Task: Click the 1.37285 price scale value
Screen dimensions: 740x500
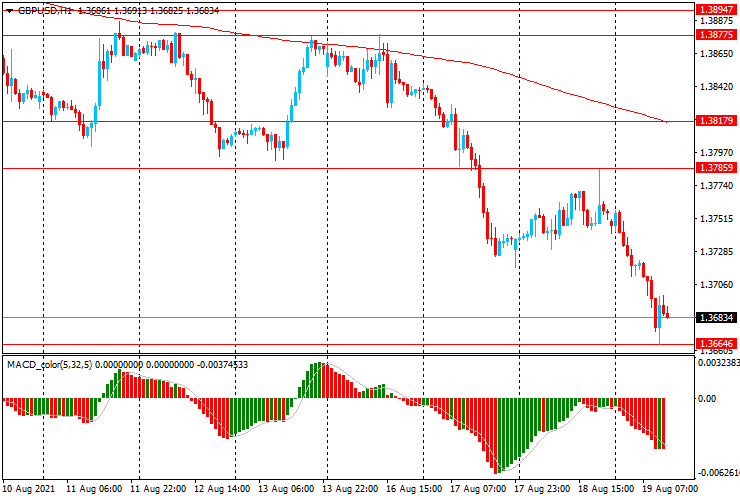Action: pyautogui.click(x=717, y=252)
